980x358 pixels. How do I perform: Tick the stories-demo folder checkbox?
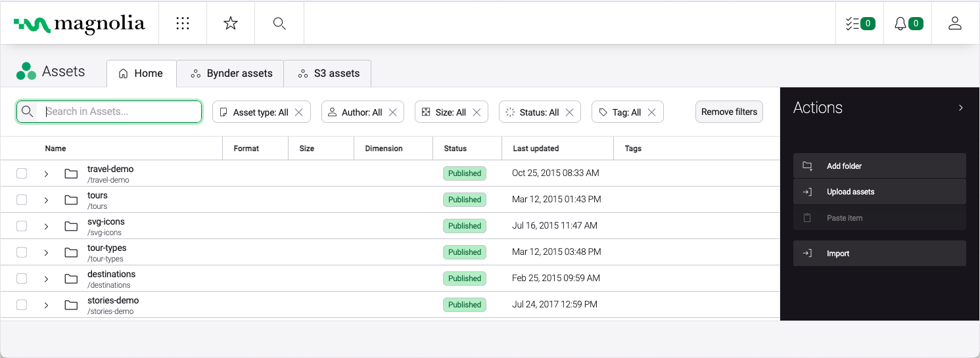pyautogui.click(x=22, y=305)
